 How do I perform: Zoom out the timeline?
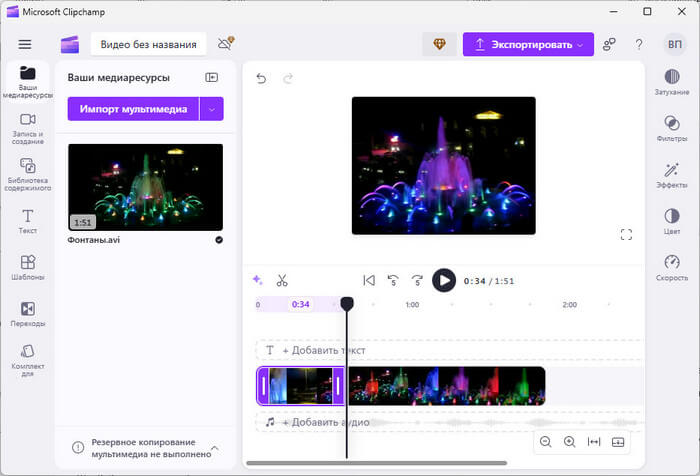(545, 442)
